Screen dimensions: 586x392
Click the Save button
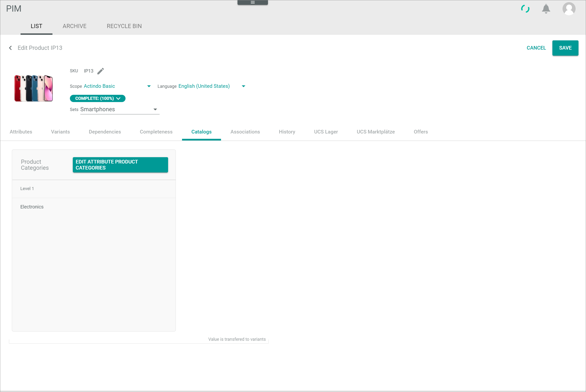[x=565, y=48]
